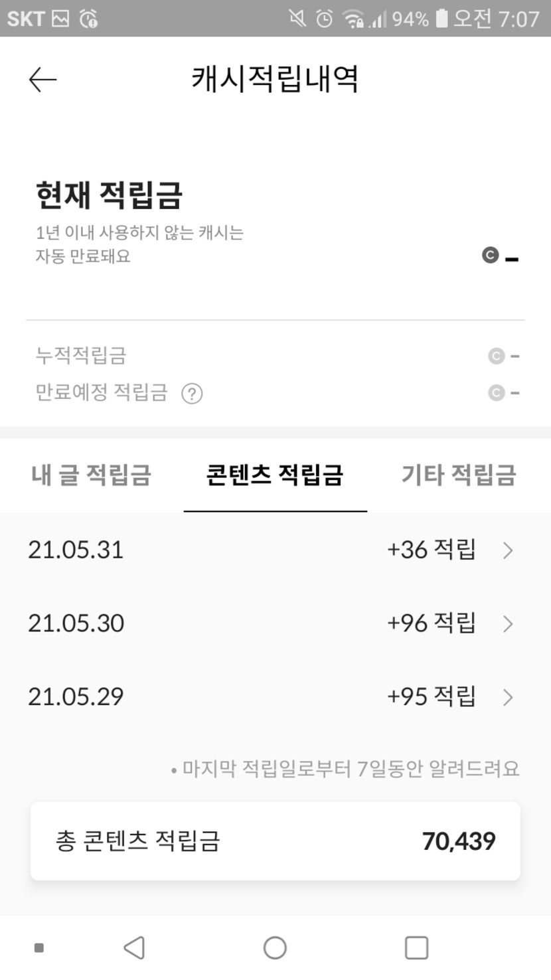The image size is (551, 980).
Task: Select the 콘텐츠 적립금 tab
Action: coord(275,475)
